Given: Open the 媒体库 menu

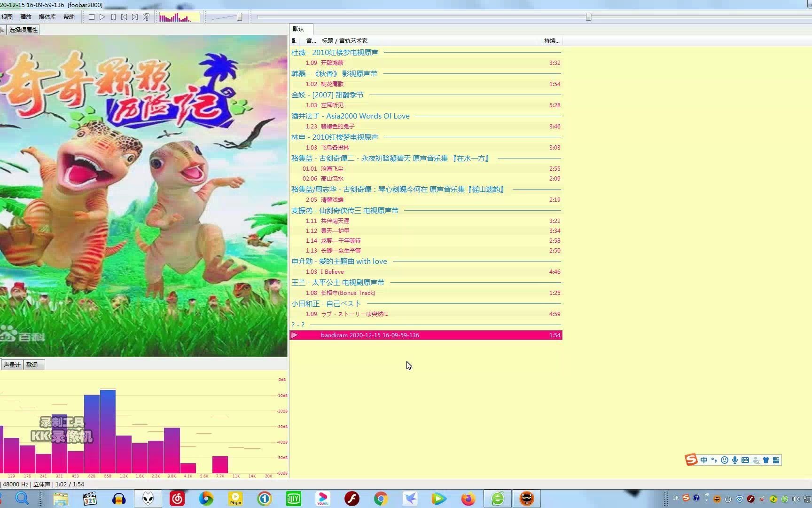Looking at the screenshot, I should (47, 17).
